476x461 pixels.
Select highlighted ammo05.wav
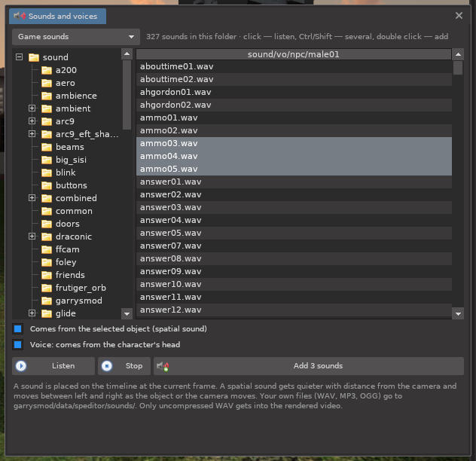[294, 169]
